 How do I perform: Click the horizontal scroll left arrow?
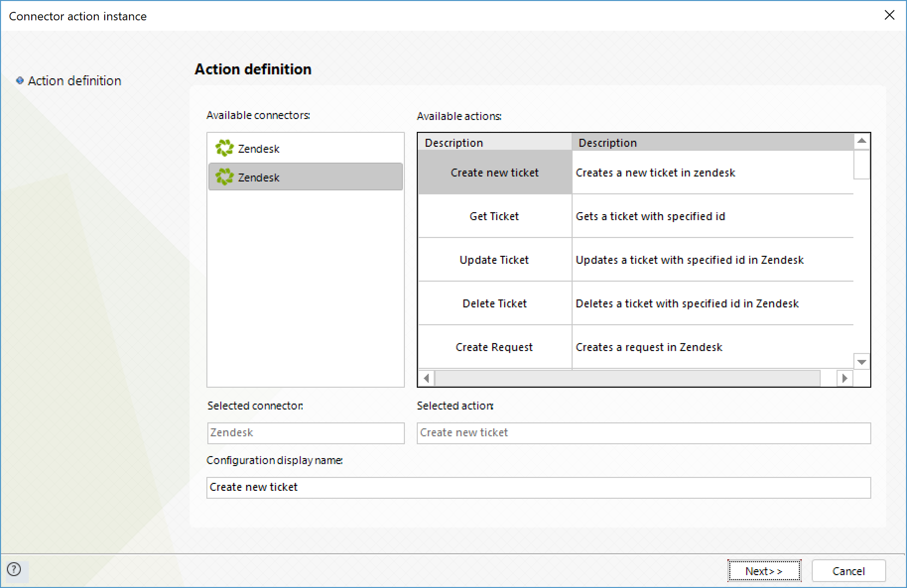click(426, 378)
